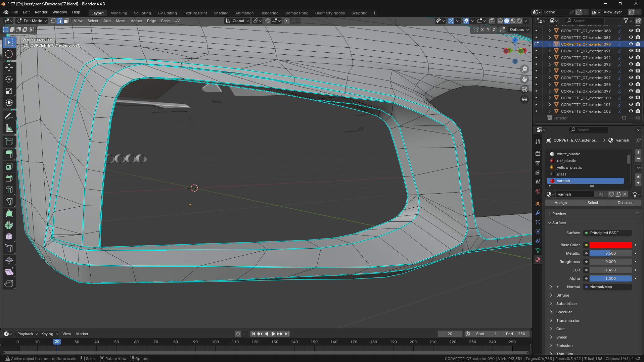644x362 pixels.
Task: Activate the Move tool
Action: pos(9,67)
